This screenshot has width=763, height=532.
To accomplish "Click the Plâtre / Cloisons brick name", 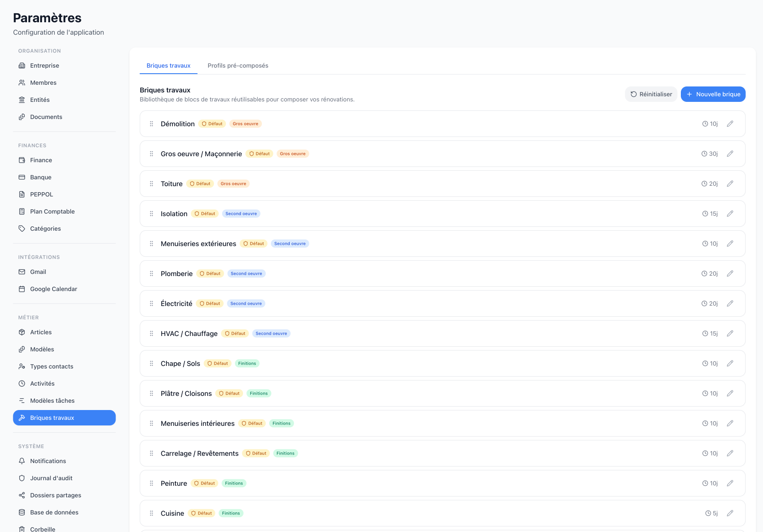I will pyautogui.click(x=186, y=393).
